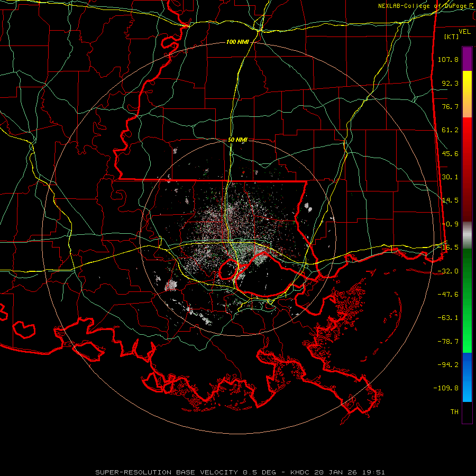The height and width of the screenshot is (476, 476).
Task: Click the 107.8 velocity scale value
Action: 448,59
